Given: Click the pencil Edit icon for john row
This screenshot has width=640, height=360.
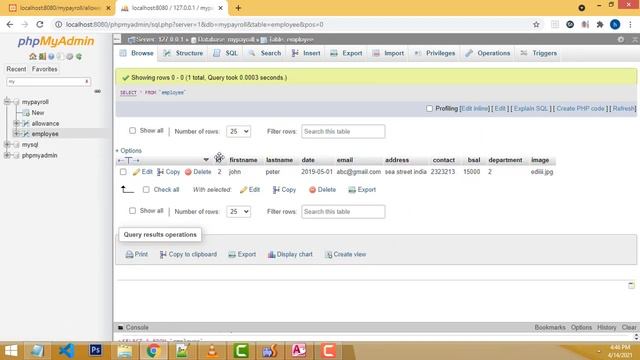Looking at the screenshot, I should pyautogui.click(x=136, y=172).
